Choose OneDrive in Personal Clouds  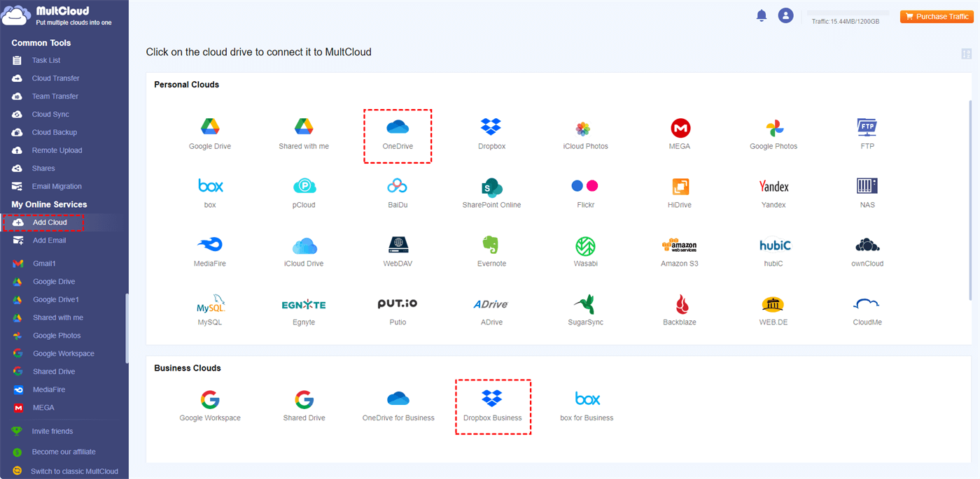(398, 133)
